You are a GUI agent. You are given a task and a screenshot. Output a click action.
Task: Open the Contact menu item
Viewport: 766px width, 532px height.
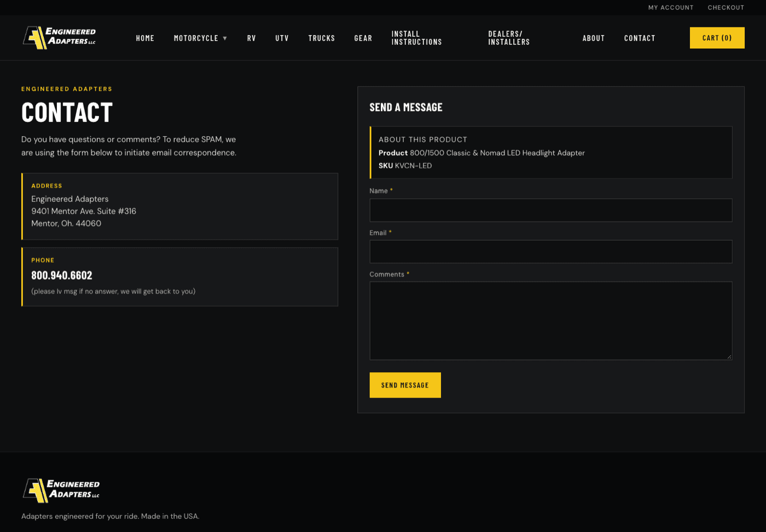(x=640, y=38)
